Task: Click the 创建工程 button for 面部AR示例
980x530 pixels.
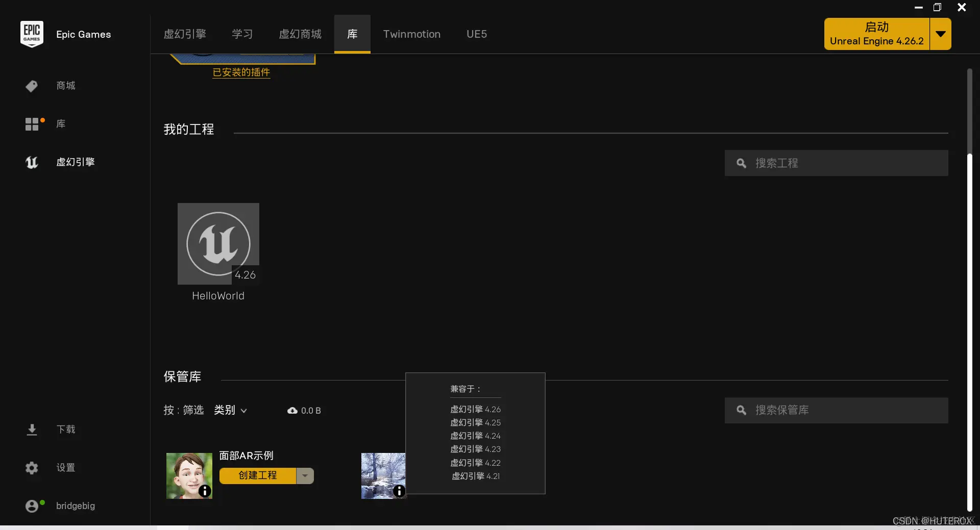Action: [258, 475]
